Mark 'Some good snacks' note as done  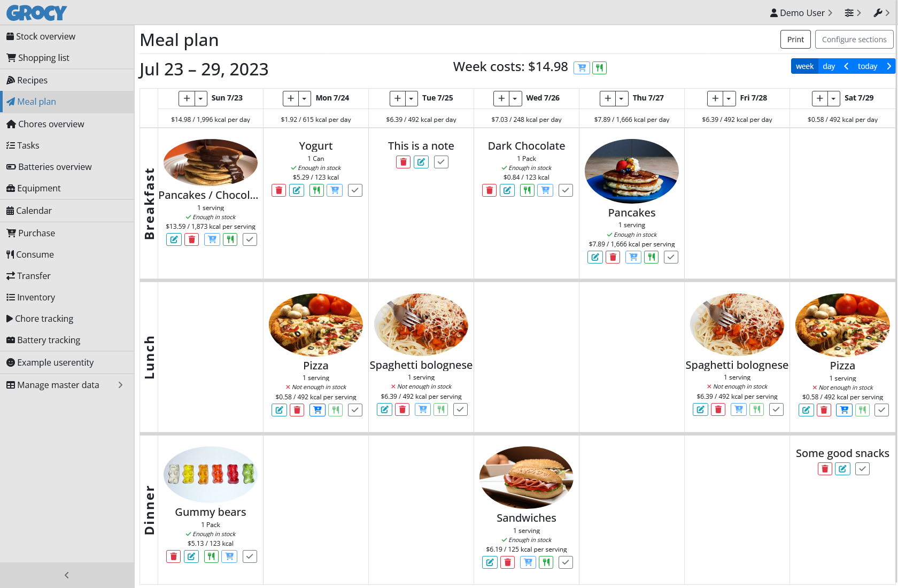[x=862, y=469]
